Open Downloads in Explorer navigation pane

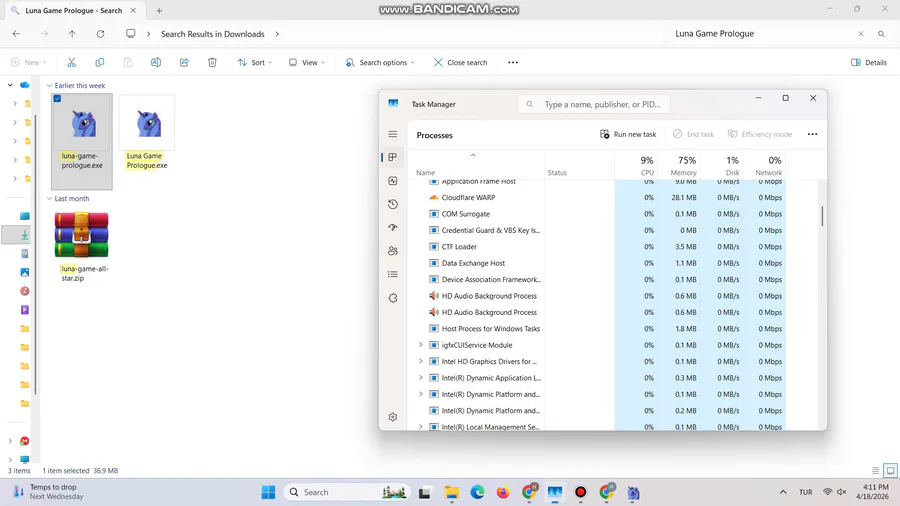tap(25, 235)
